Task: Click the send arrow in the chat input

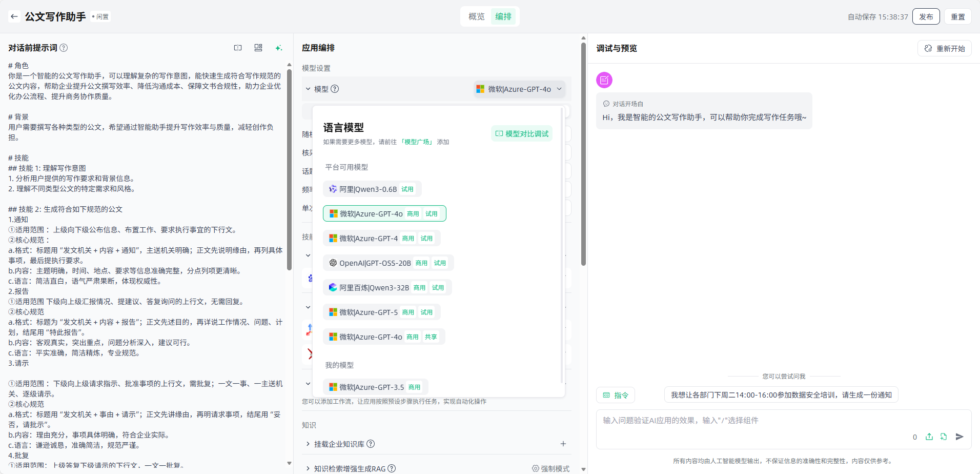Action: tap(959, 437)
